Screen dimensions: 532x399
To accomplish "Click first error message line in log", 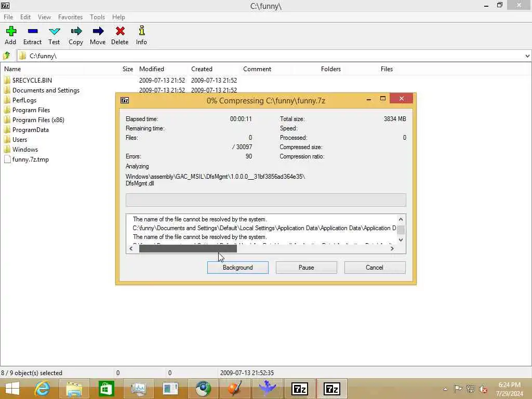I will 200,219.
